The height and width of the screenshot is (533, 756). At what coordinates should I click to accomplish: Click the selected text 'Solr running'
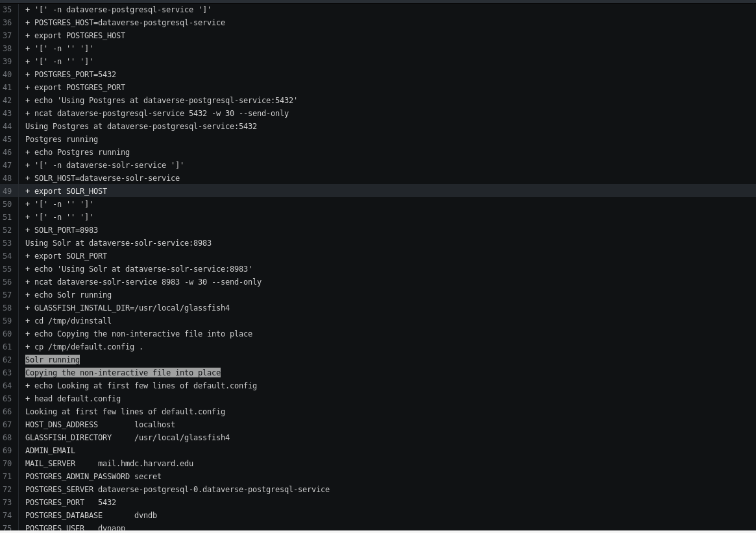(53, 360)
